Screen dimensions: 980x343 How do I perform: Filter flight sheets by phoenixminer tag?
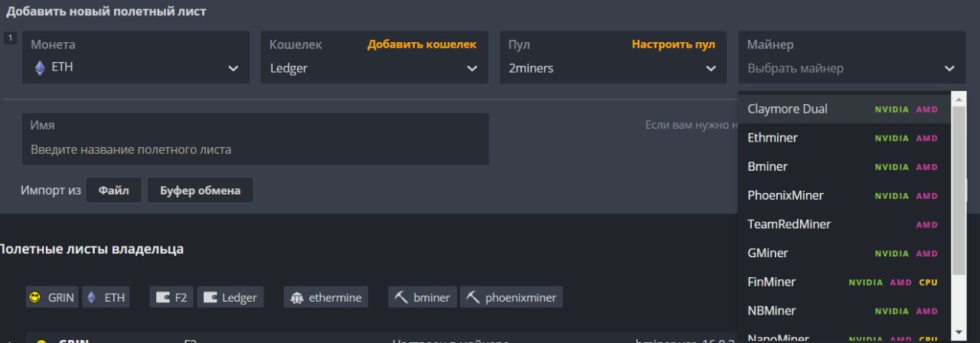(x=511, y=297)
